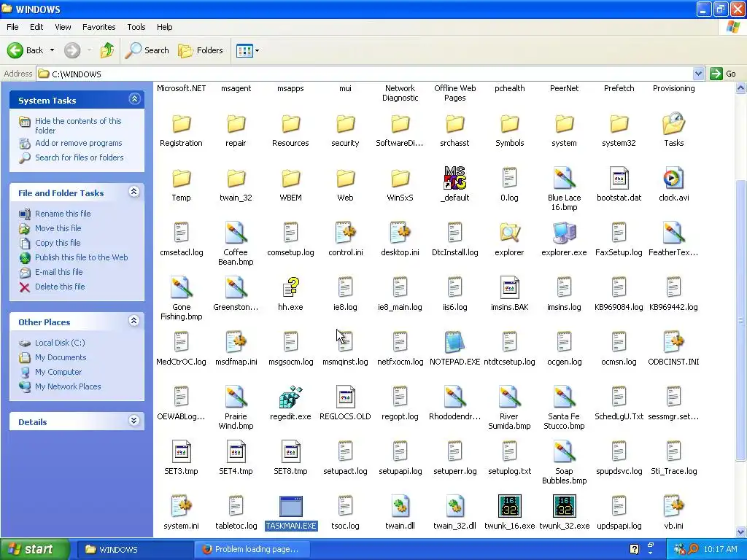
Task: Switch to Problem loading page taskbar item
Action: (252, 549)
